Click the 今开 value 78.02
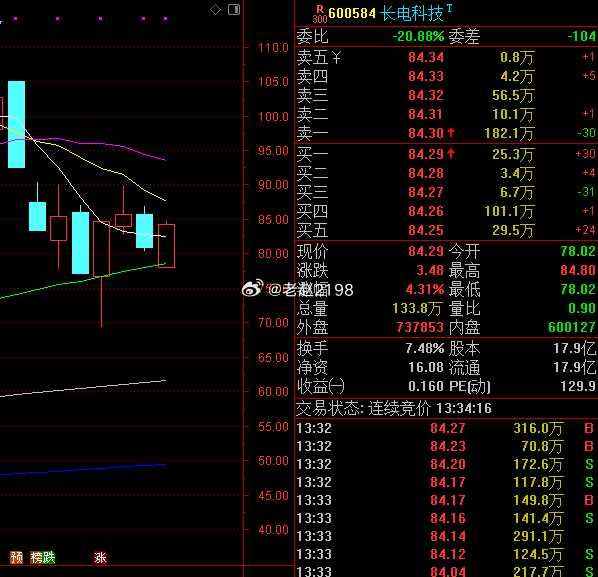598x577 pixels. pyautogui.click(x=578, y=251)
